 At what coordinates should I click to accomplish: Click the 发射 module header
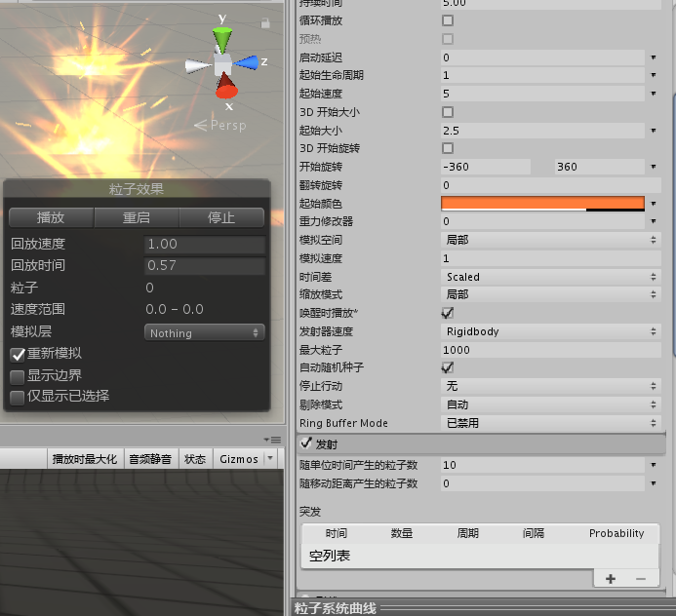(481, 444)
